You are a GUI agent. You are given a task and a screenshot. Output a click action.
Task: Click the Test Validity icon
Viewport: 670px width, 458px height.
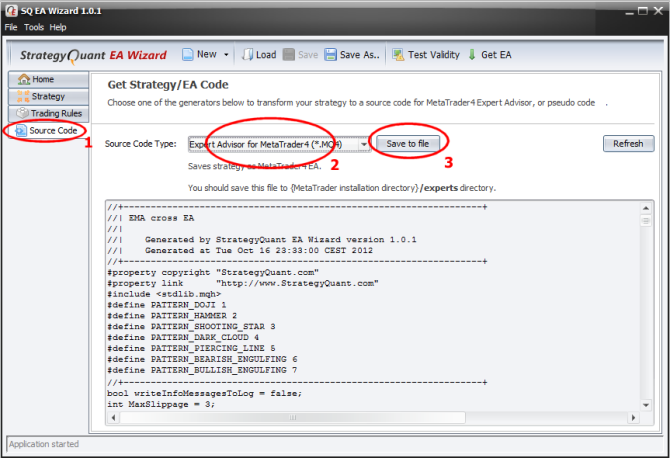point(398,55)
